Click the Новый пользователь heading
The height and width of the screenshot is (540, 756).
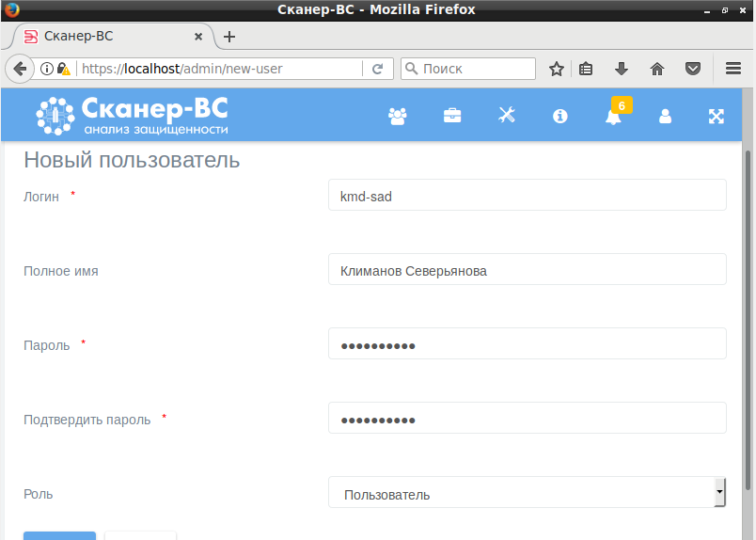click(132, 160)
